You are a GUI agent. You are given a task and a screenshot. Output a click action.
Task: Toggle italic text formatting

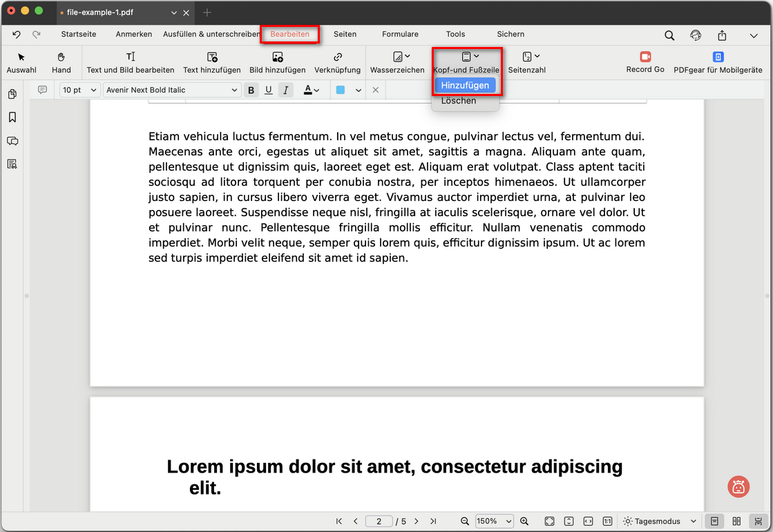pyautogui.click(x=286, y=90)
